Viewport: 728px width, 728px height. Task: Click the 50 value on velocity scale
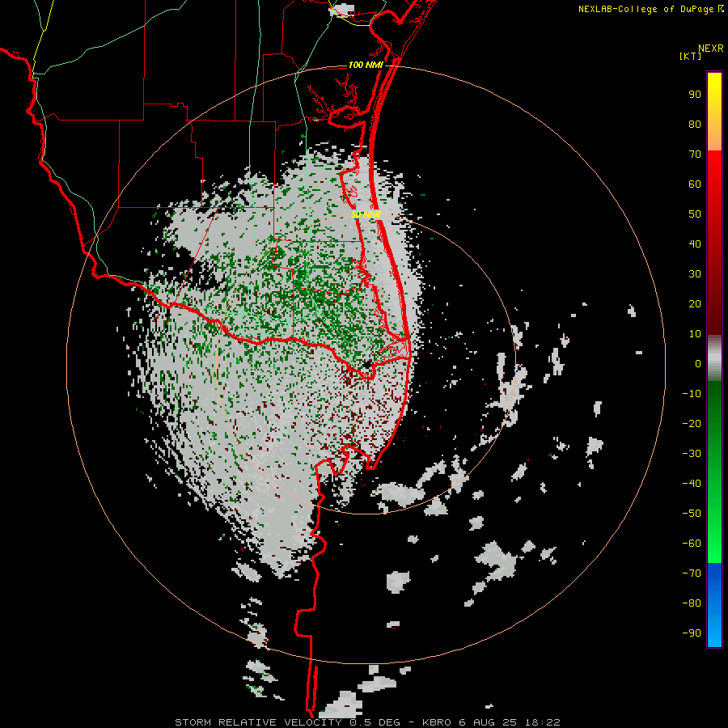[695, 214]
